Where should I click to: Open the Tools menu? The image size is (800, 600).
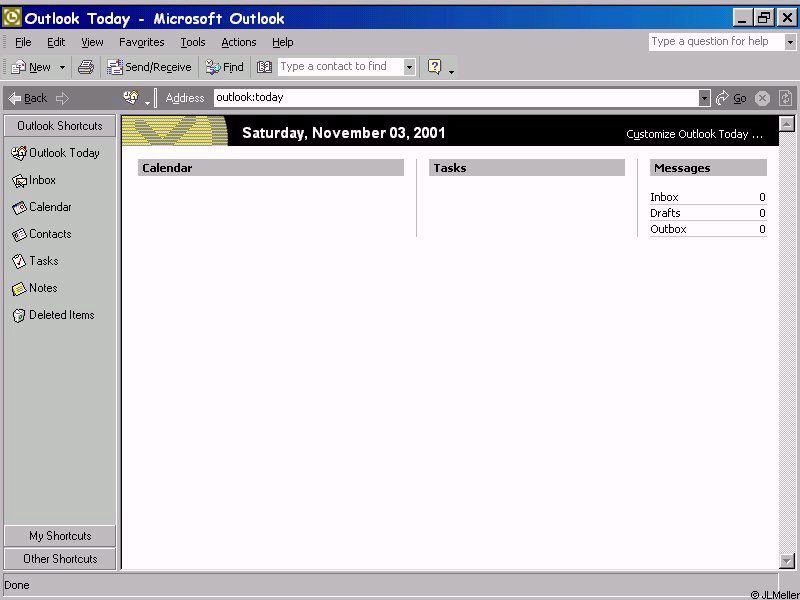click(x=192, y=42)
